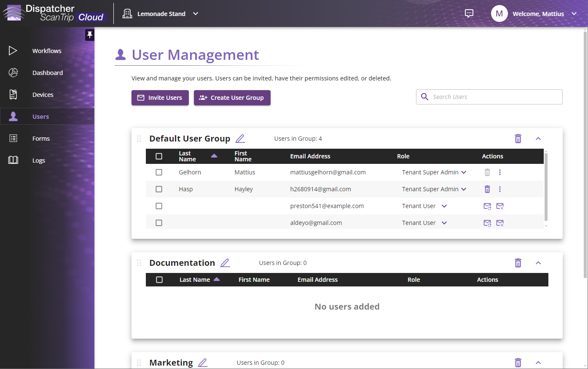
Task: Collapse the Documentation group panel
Action: 538,263
